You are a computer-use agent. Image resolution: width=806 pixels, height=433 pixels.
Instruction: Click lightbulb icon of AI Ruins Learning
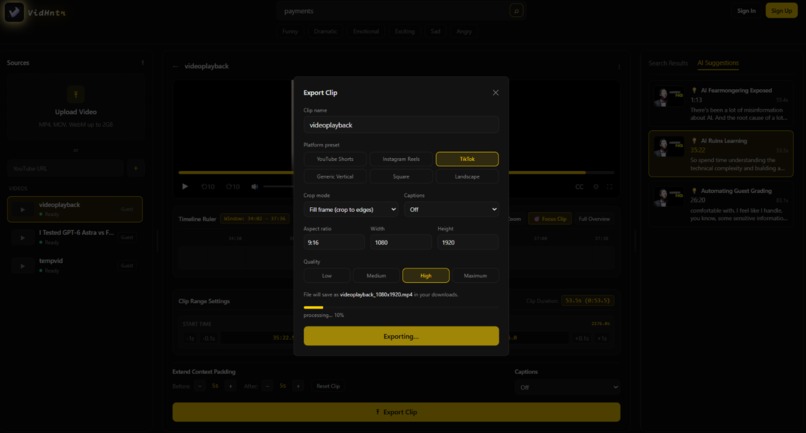tap(694, 141)
